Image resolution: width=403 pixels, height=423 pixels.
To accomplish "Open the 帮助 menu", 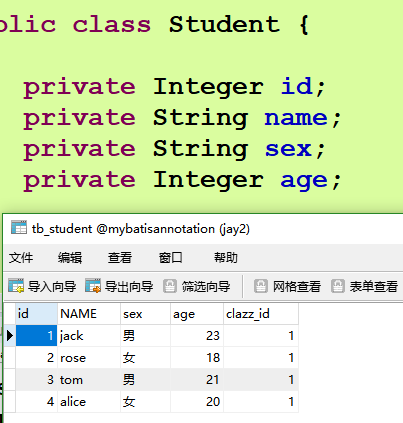I will [226, 258].
